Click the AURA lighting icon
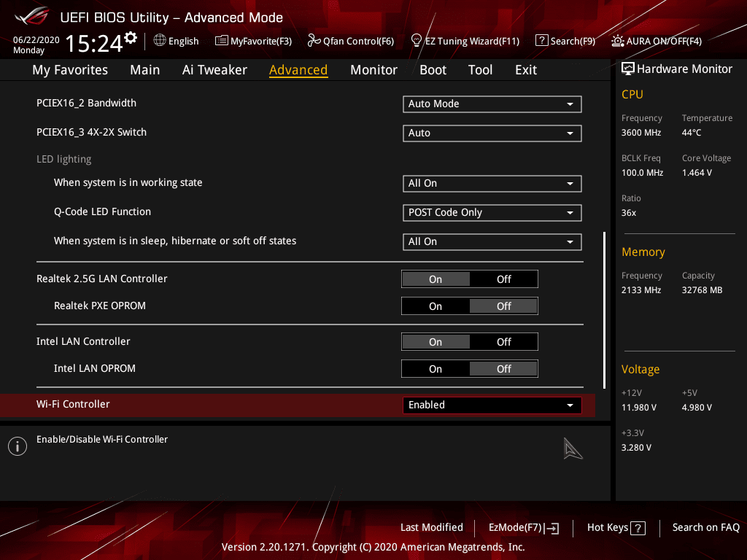 coord(617,41)
